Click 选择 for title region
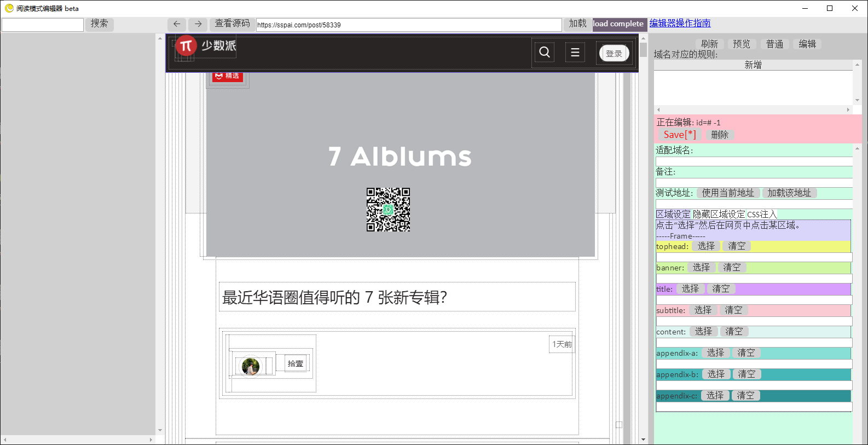868x445 pixels. click(690, 289)
